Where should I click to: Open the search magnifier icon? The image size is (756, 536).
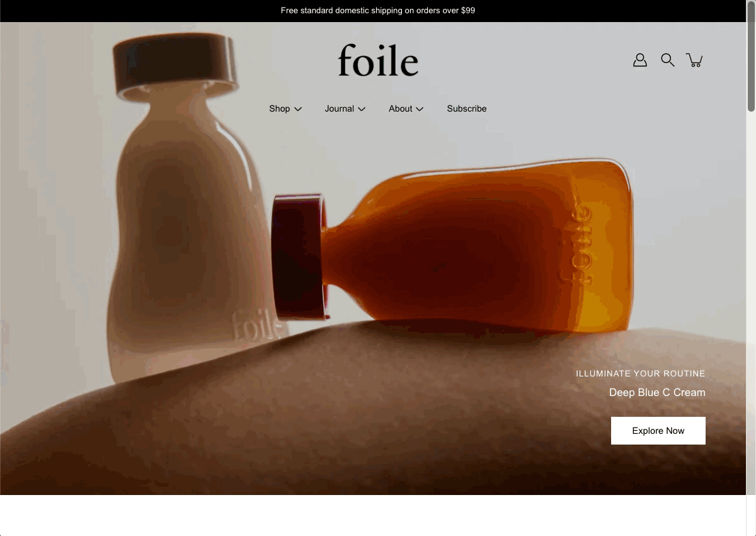click(x=668, y=60)
